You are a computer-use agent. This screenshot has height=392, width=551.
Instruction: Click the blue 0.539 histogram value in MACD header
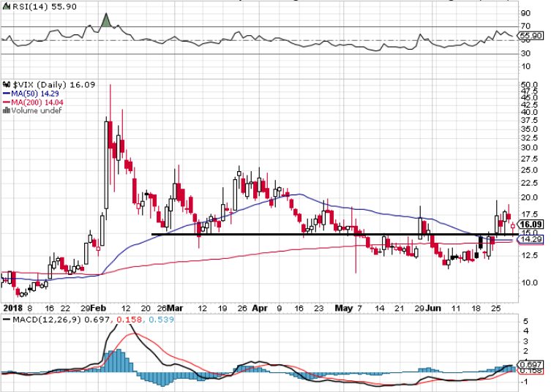[161, 320]
